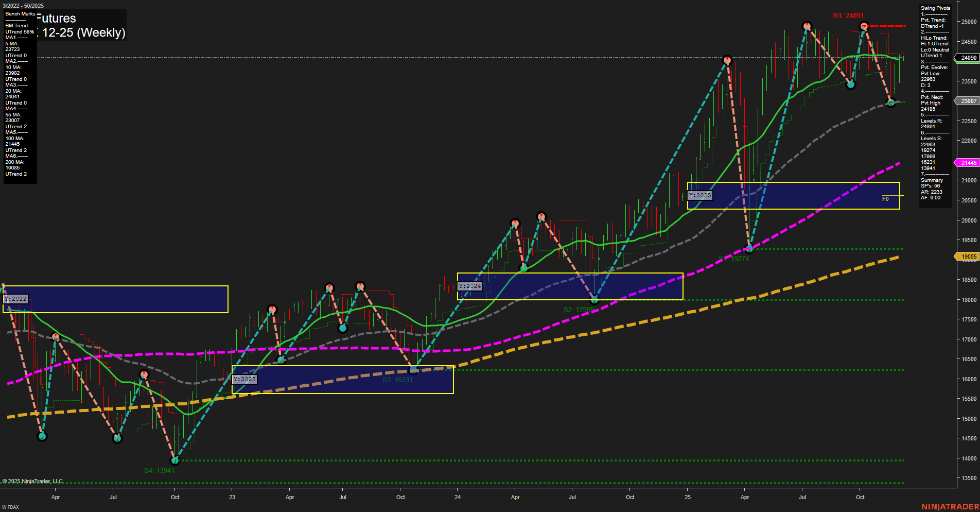Viewport: 980px width, 512px height.
Task: Click the red pivot marker above the Y:2024 zone
Action: (x=541, y=216)
